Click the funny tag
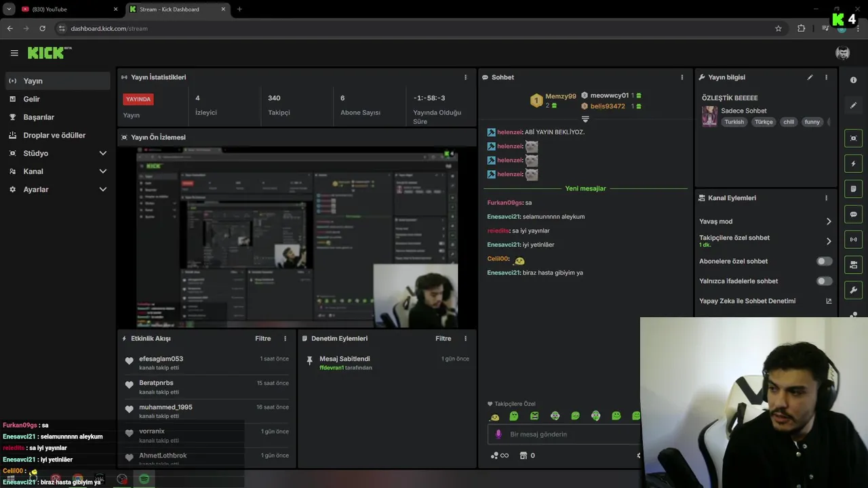Screen dimensions: 868x488 812,122
